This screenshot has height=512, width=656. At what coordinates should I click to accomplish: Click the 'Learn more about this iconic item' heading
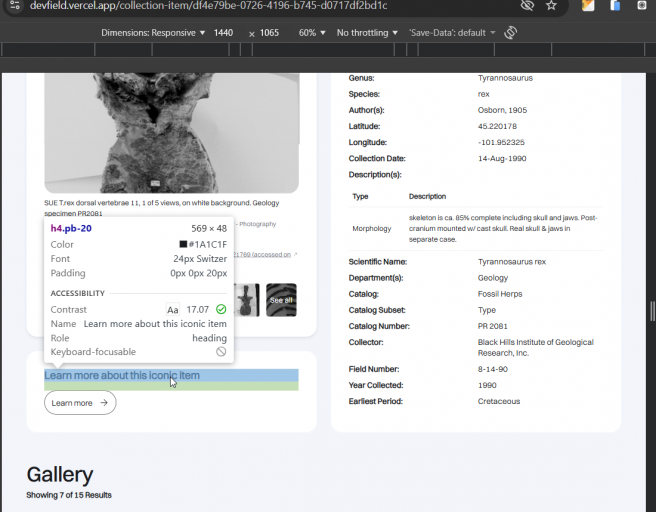pos(122,375)
